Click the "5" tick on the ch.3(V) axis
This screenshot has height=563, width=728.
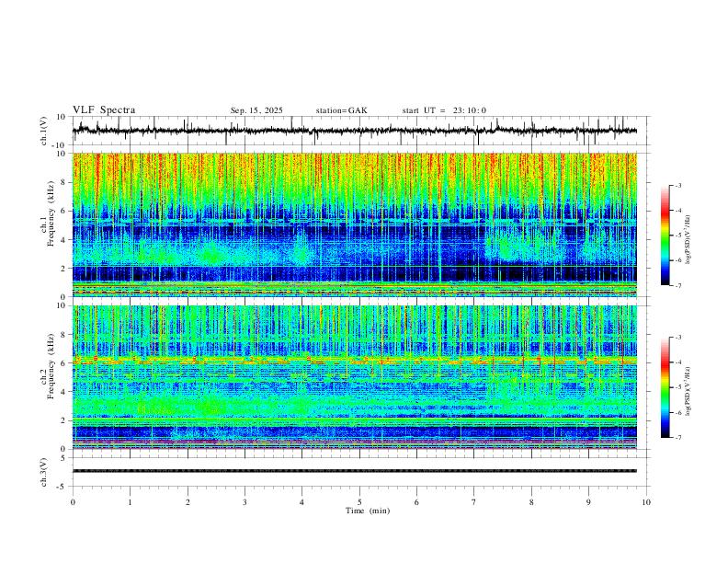[x=63, y=458]
